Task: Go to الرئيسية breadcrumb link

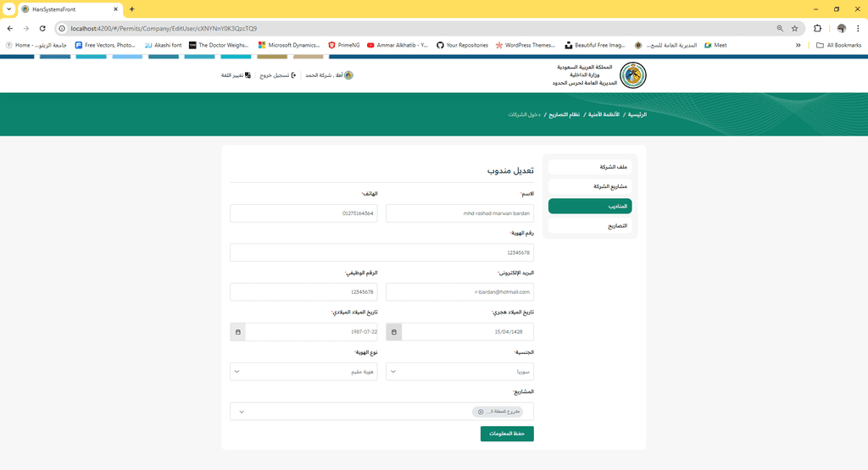Action: (637, 114)
